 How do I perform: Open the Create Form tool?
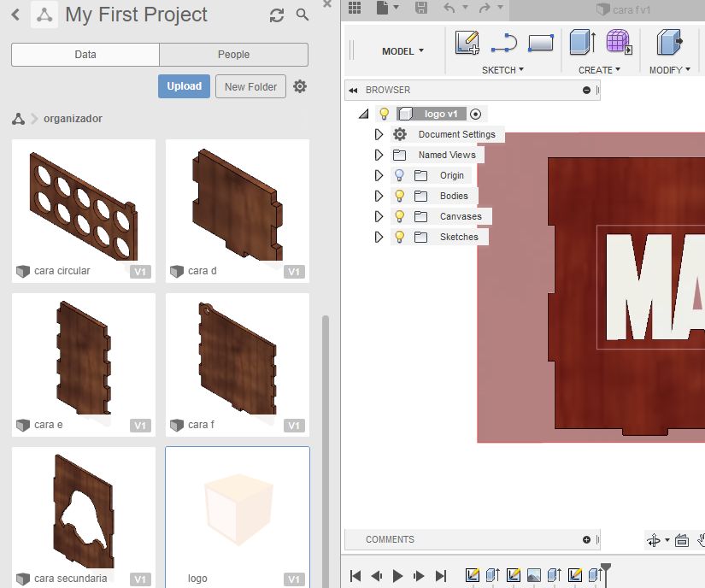pyautogui.click(x=619, y=42)
